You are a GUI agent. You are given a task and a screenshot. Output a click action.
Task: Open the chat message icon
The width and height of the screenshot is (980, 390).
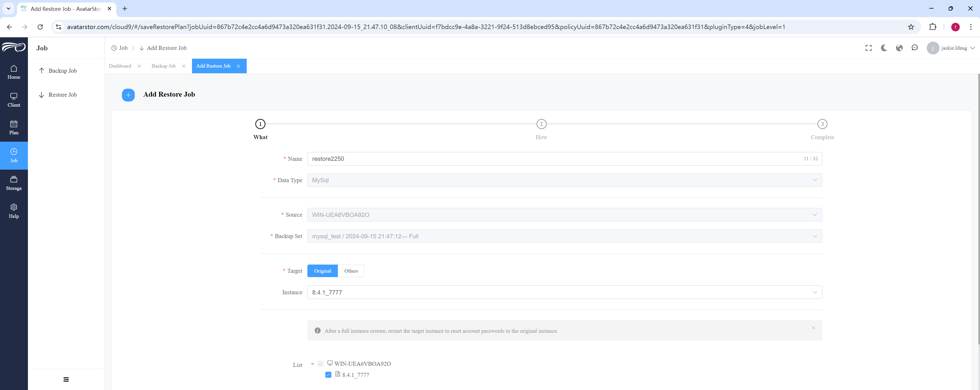(x=914, y=48)
